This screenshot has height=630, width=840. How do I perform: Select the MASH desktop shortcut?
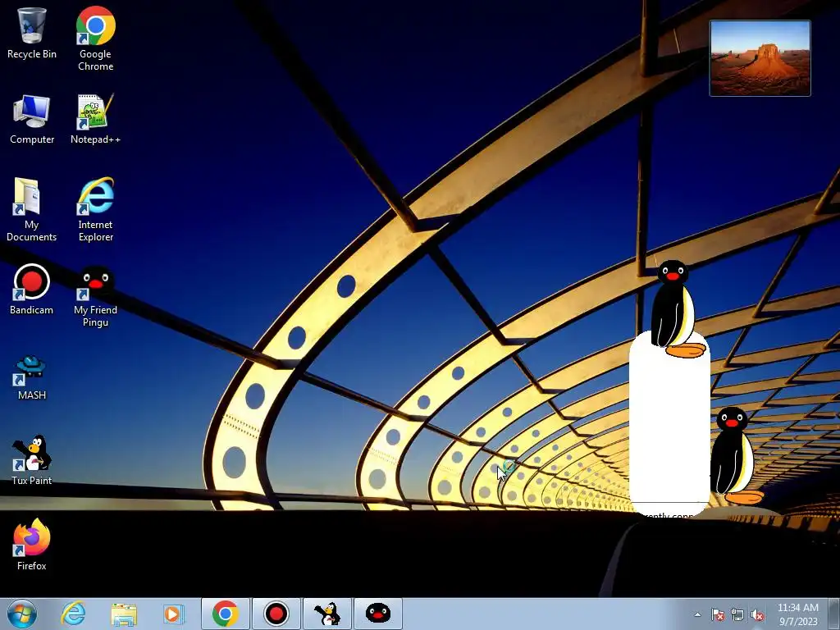coord(32,377)
